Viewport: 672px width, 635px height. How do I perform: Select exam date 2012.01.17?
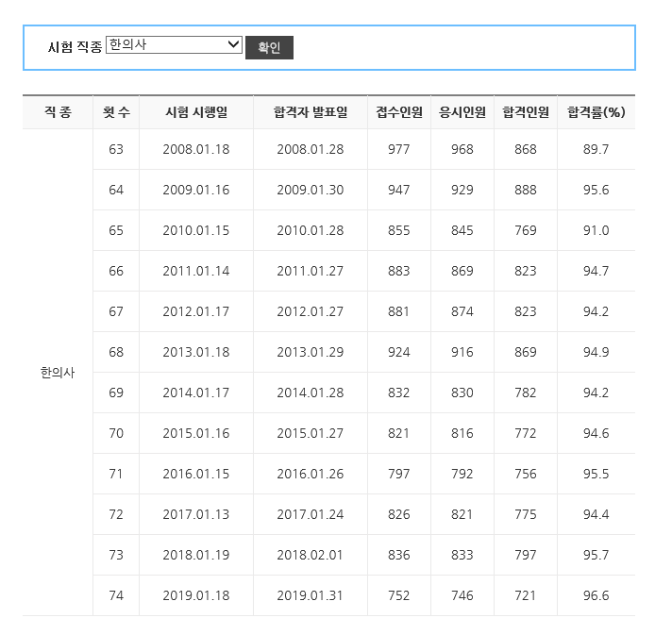coord(196,311)
